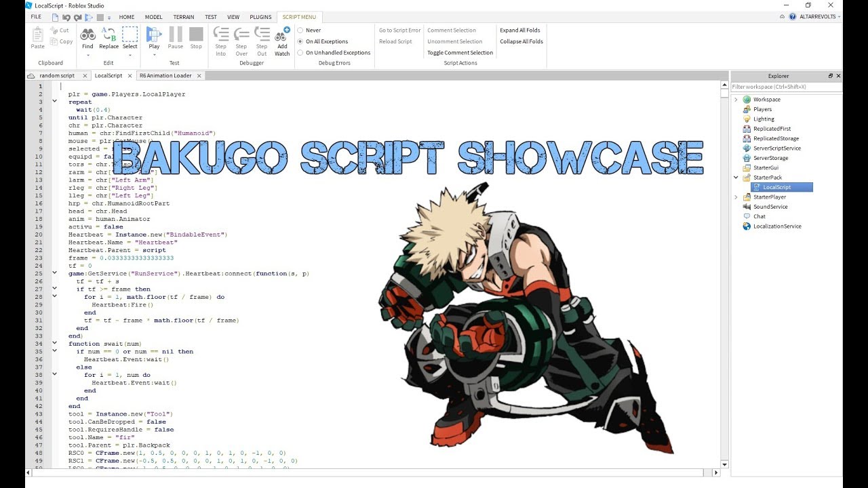Switch to the MODEL ribbon tab
Image resolution: width=868 pixels, height=488 pixels.
(x=153, y=17)
